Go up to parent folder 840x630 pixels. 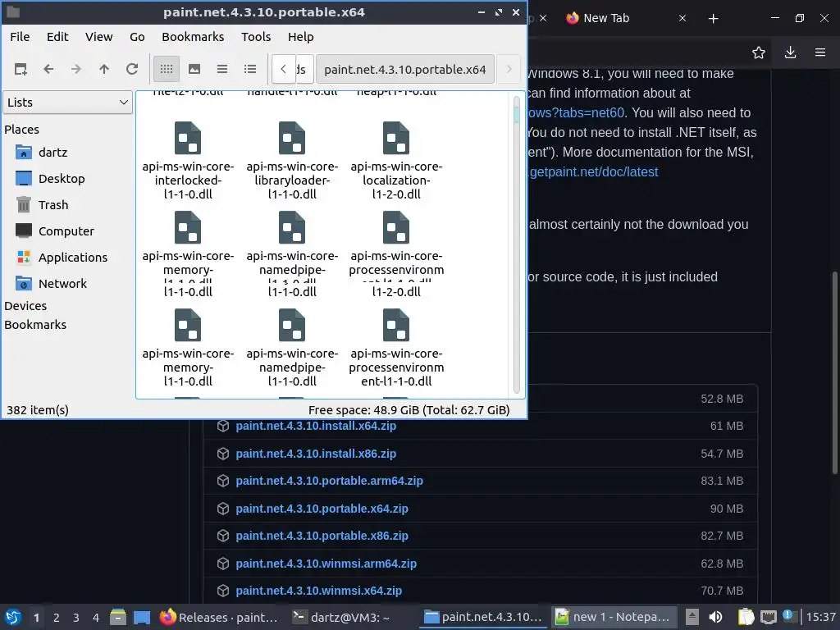pyautogui.click(x=104, y=69)
